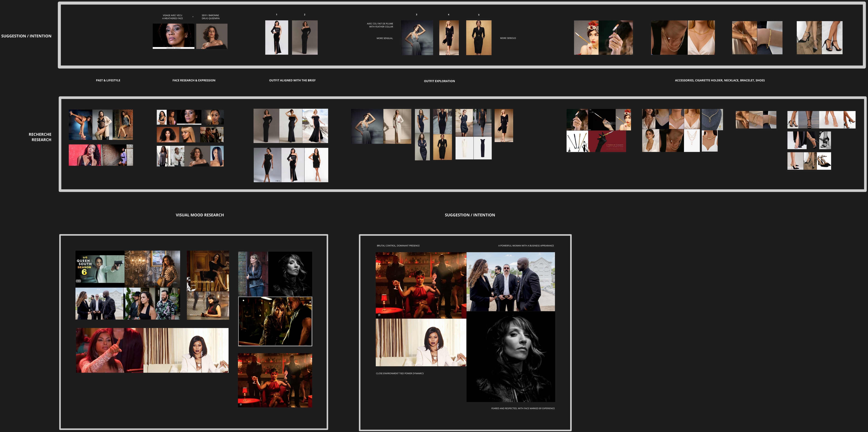Viewport: 868px width, 432px height.
Task: Select outfit image numbered 1
Action: tap(276, 38)
